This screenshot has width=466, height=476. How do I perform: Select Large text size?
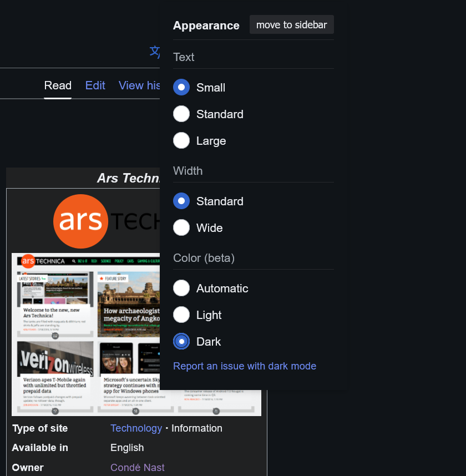181,140
